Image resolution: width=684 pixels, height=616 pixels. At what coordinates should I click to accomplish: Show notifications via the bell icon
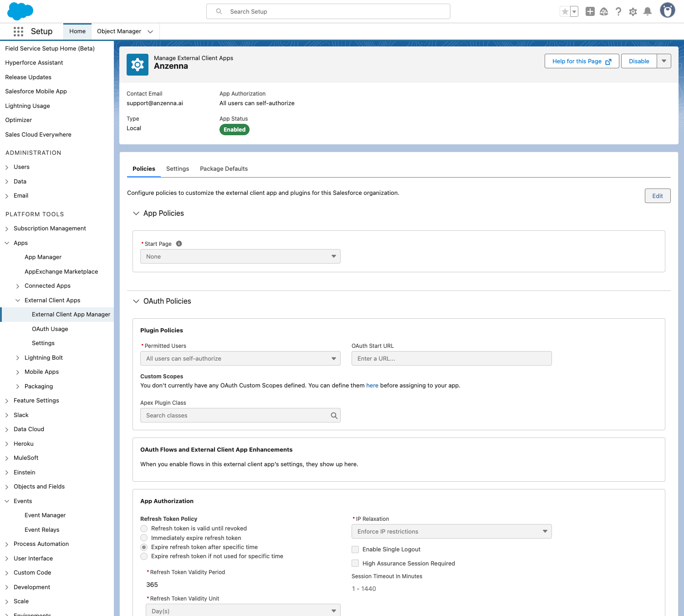647,12
